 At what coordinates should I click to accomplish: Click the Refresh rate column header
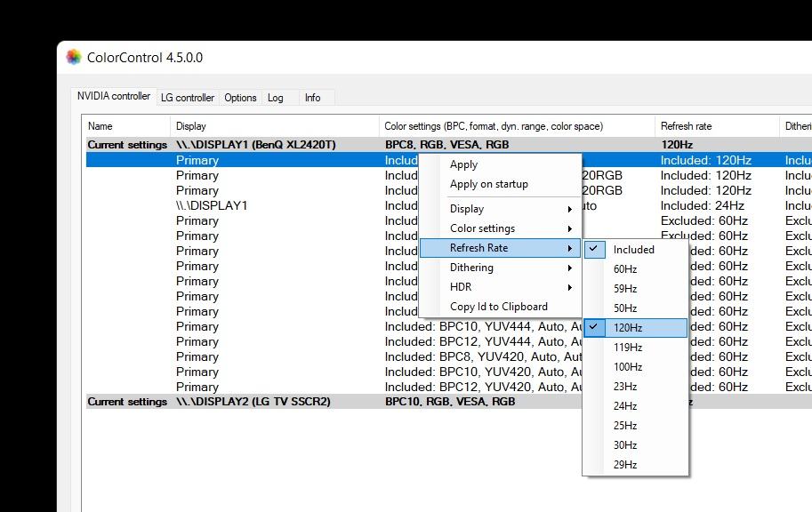(717, 126)
